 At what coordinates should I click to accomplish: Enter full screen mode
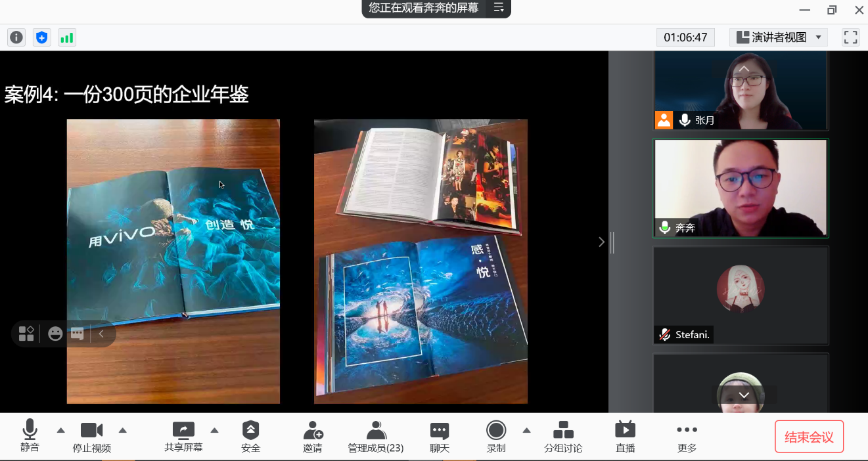850,37
